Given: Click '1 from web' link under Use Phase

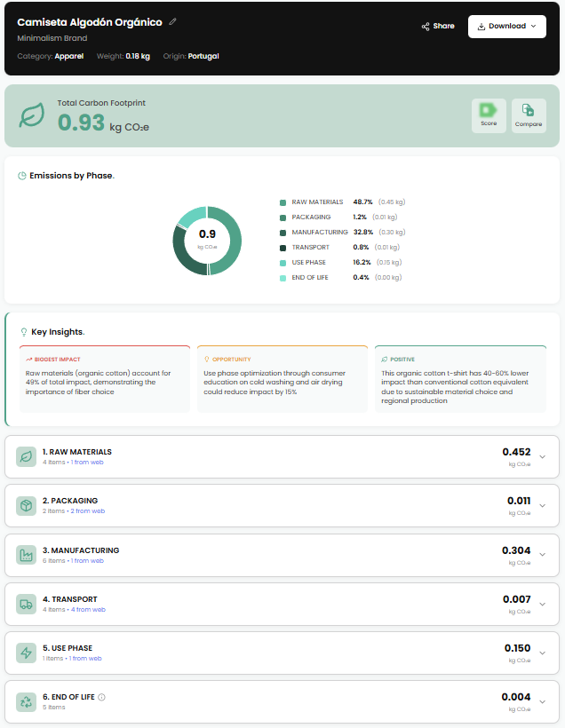Looking at the screenshot, I should [x=85, y=659].
